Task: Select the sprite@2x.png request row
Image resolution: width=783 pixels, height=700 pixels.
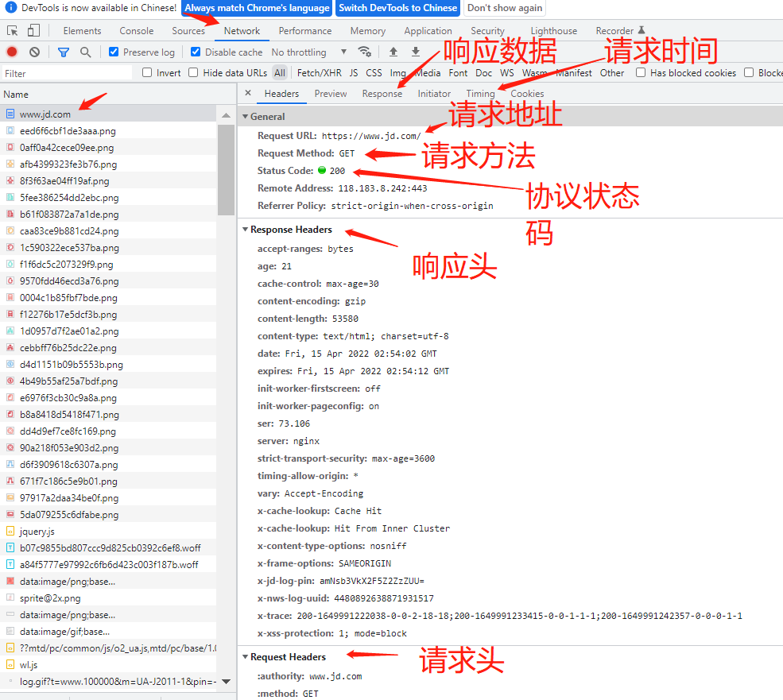Action: click(108, 598)
